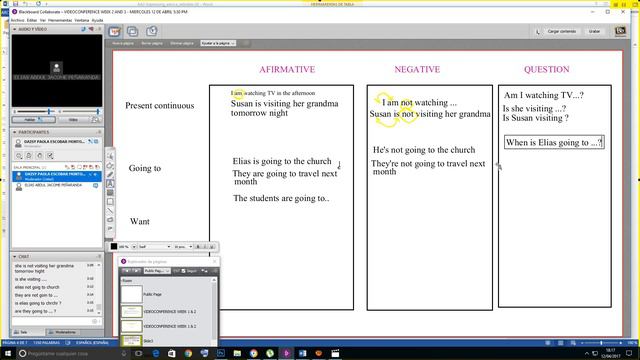Select Moderadores chat tab
640x360 pixels.
pyautogui.click(x=62, y=332)
